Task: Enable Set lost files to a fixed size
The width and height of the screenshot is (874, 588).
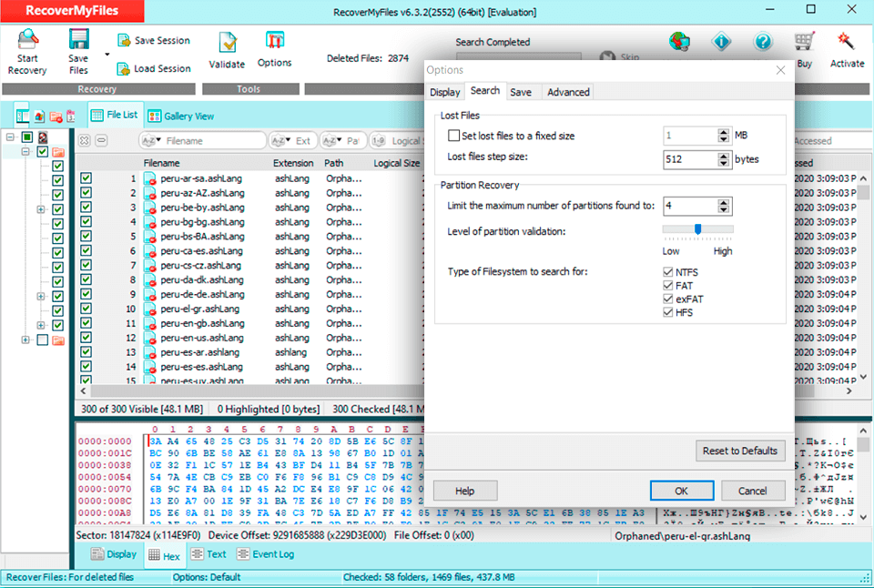Action: 453,136
